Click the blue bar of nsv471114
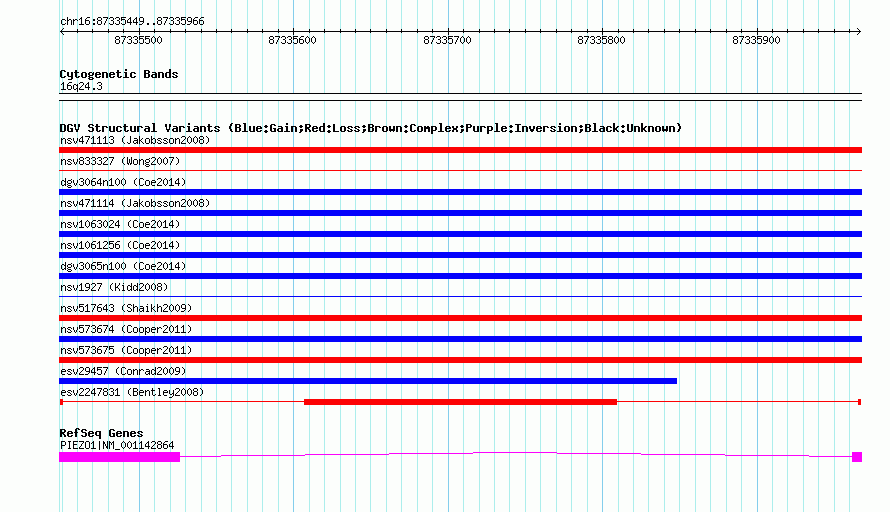890x512 pixels. (460, 213)
